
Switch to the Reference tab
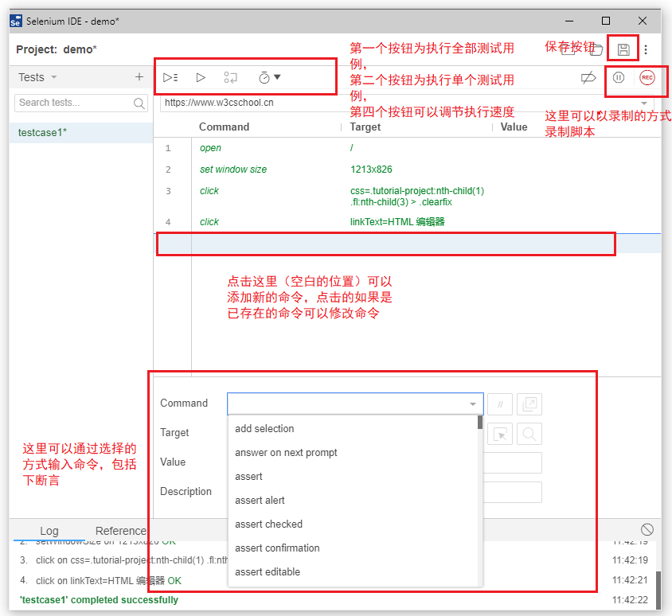point(121,531)
